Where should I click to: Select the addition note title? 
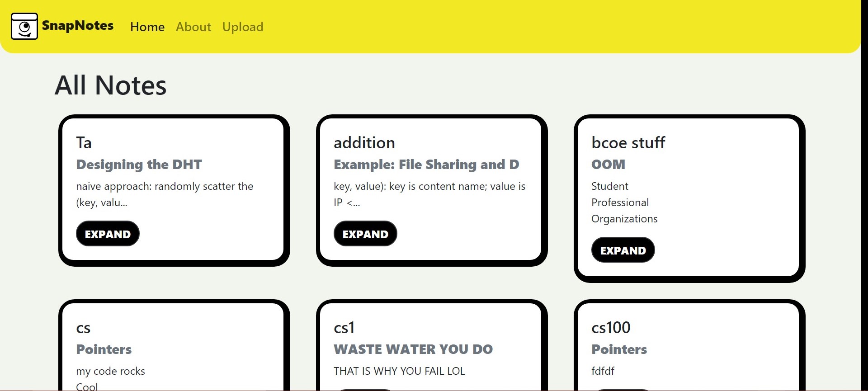click(x=364, y=143)
